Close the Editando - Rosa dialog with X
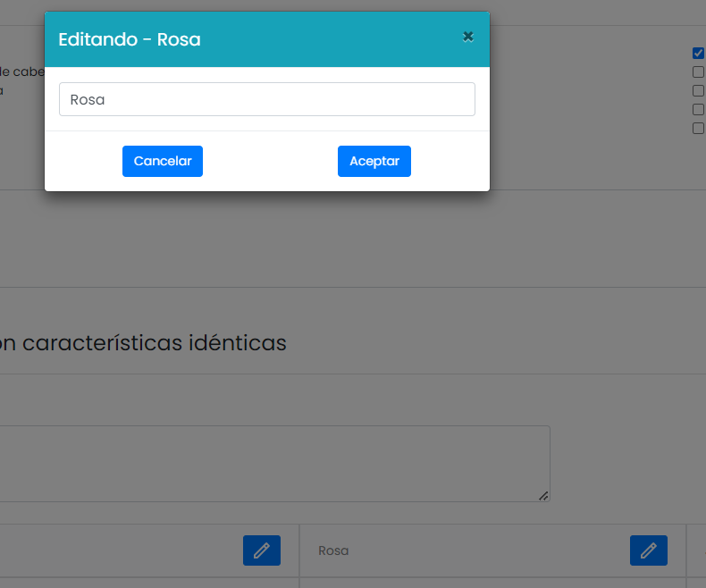706x588 pixels. (467, 37)
